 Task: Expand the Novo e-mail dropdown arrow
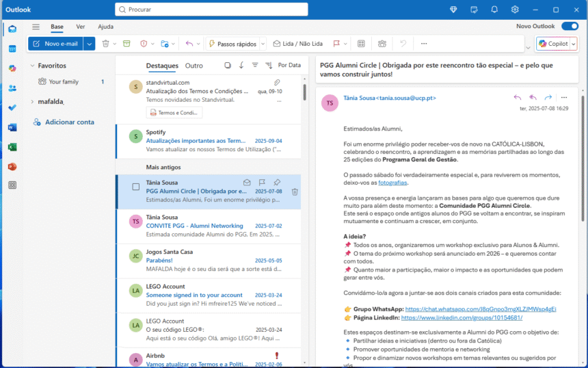(x=90, y=44)
